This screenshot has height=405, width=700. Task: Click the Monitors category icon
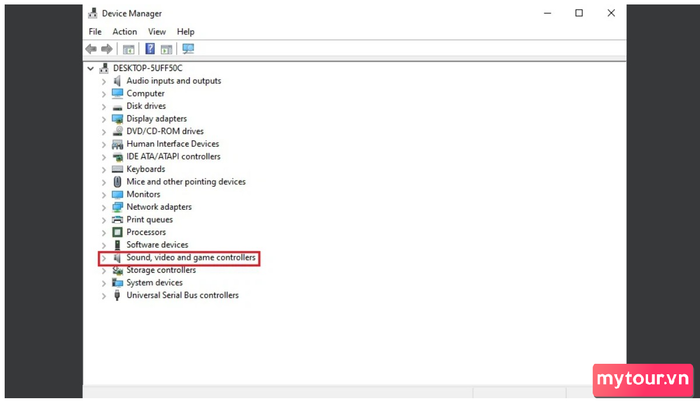pos(117,194)
